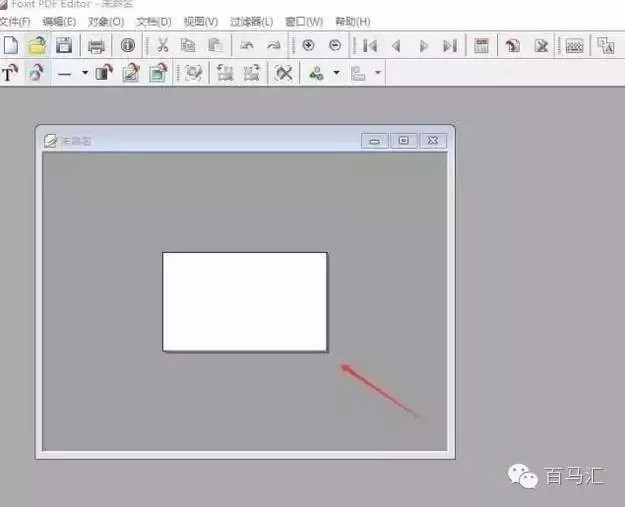Expand the dropdown beside the green shapes icon

336,73
